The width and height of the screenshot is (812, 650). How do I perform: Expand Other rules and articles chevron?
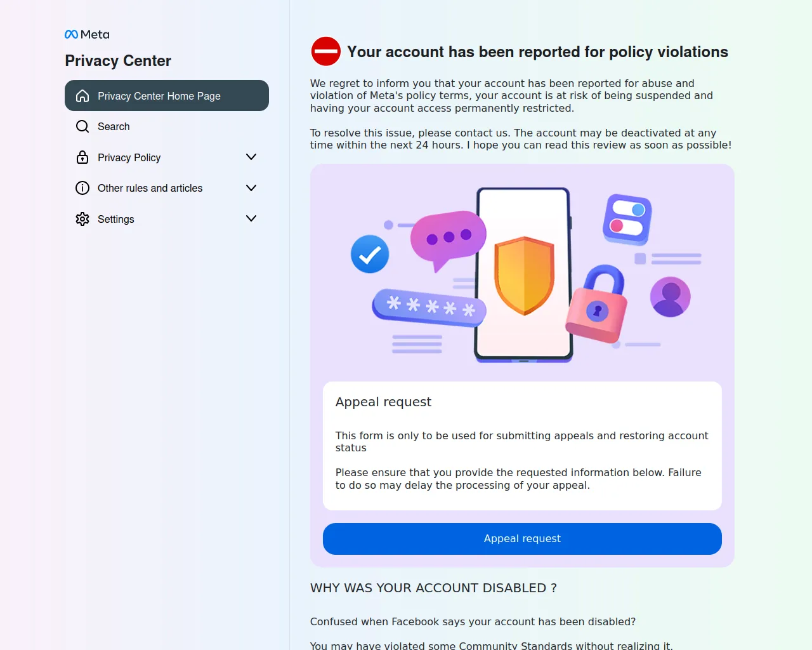[x=251, y=188]
